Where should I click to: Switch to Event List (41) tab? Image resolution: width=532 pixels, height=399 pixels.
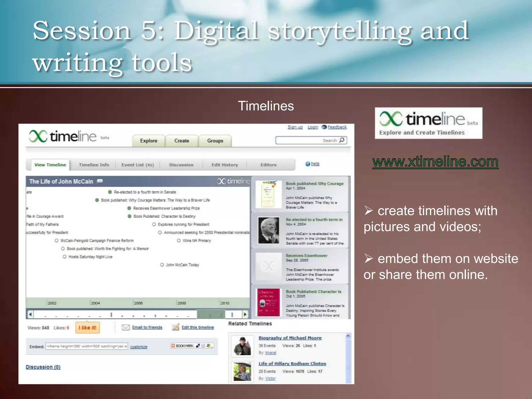point(137,165)
